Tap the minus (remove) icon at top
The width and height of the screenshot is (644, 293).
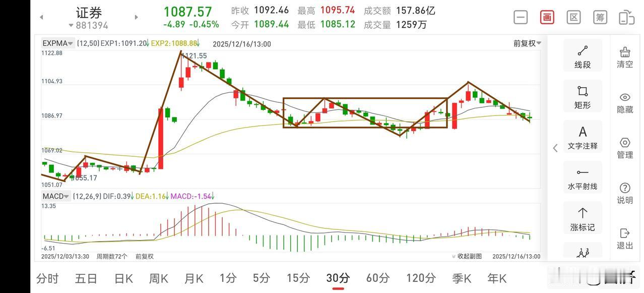(521, 17)
